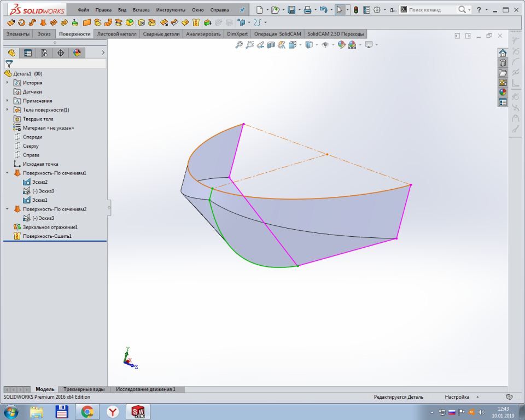This screenshot has width=525, height=420.
Task: Pin the menu bar with pushpin
Action: click(x=242, y=10)
